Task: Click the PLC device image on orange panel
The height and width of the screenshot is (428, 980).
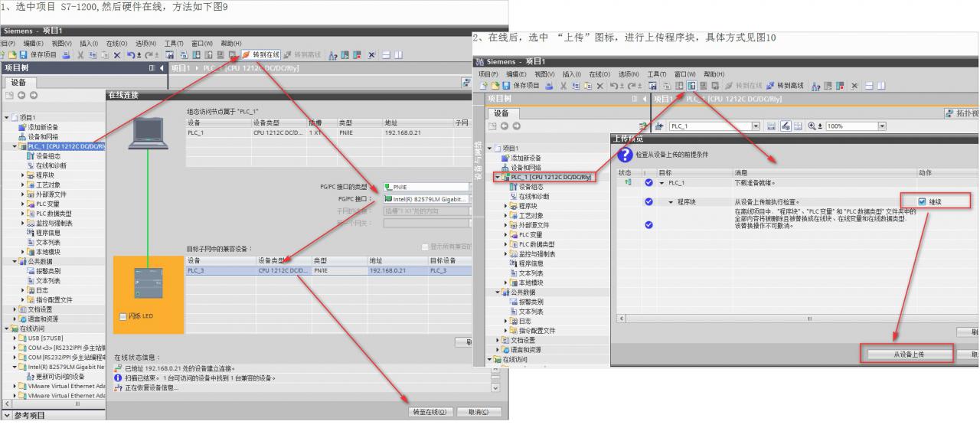Action: [149, 283]
